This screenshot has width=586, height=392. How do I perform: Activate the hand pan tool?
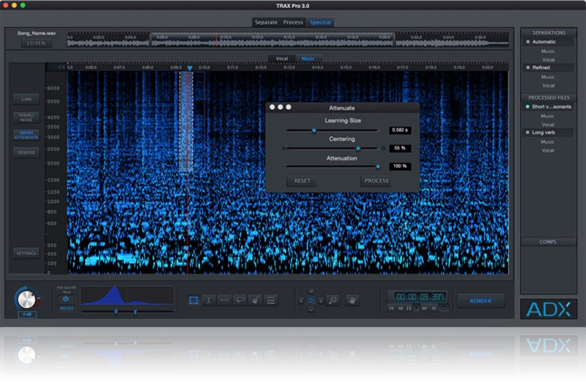pos(352,300)
